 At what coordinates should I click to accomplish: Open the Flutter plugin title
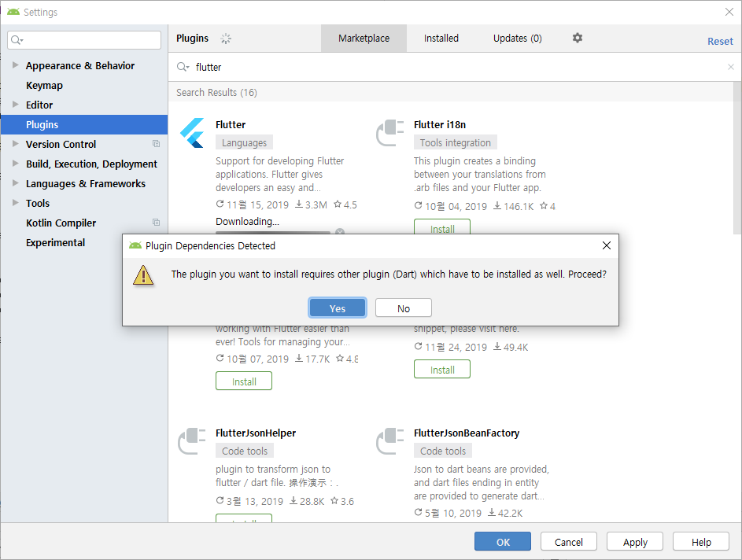point(231,125)
